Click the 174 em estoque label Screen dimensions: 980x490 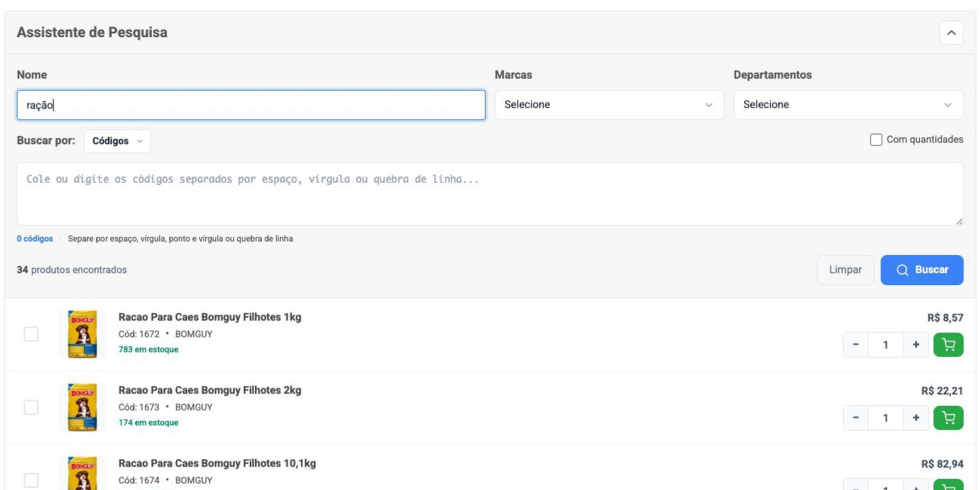pyautogui.click(x=148, y=422)
